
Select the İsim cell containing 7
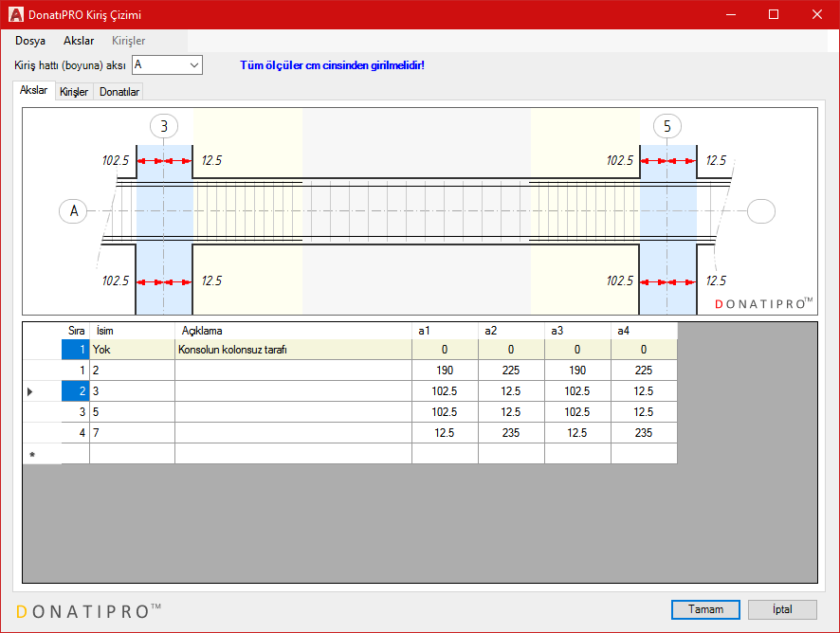[x=132, y=433]
